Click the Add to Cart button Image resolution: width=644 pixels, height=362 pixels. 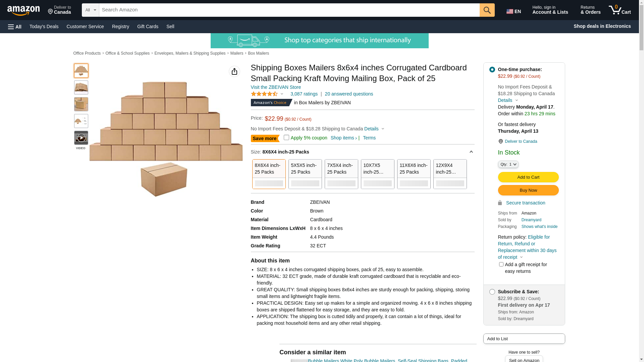coord(528,177)
